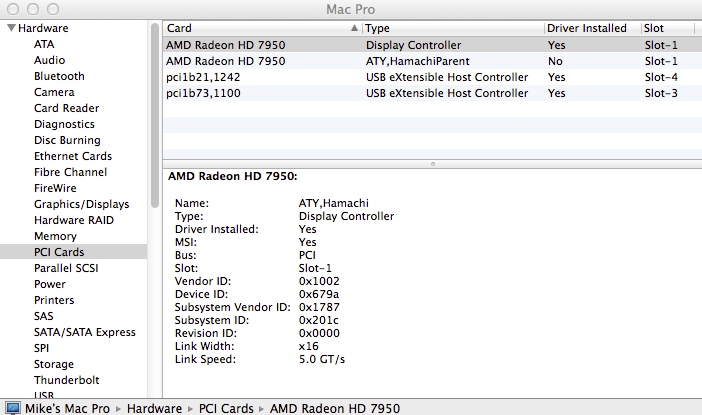This screenshot has width=702, height=415.
Task: Select Graphics/Displays
Action: tap(81, 205)
